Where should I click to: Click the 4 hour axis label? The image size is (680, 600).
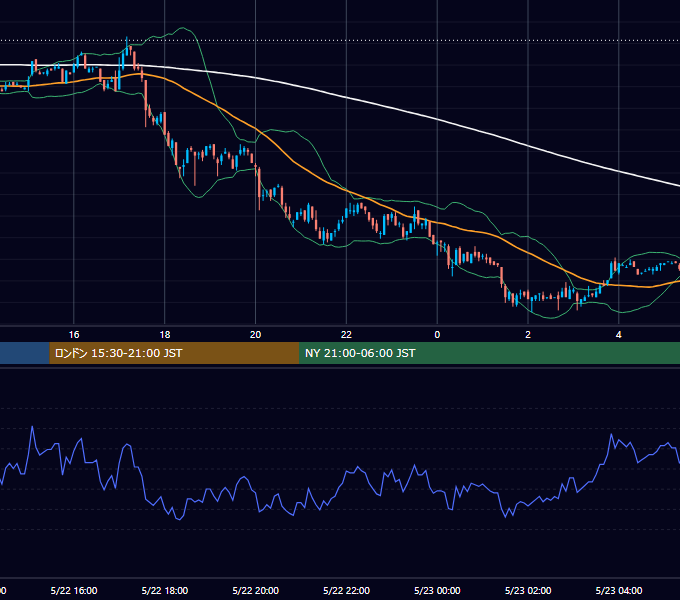618,335
